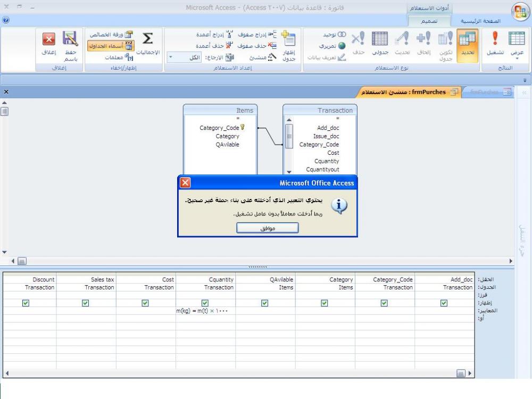Toggle Totals (الإجماليات) sigma icon

[x=147, y=43]
